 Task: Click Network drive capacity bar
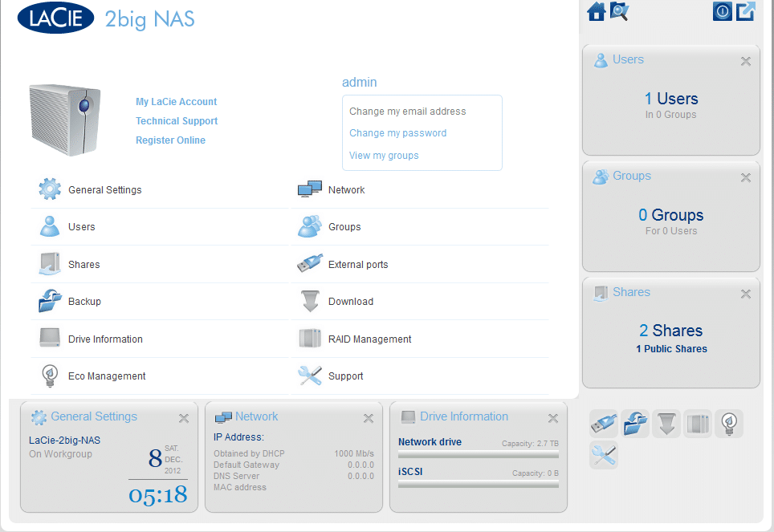click(x=479, y=454)
